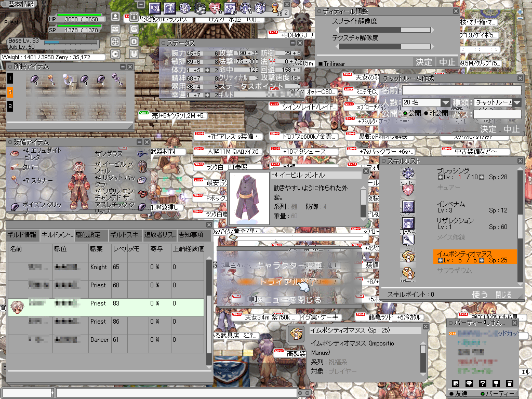Click 中止 in detail adjustment window

tap(447, 62)
